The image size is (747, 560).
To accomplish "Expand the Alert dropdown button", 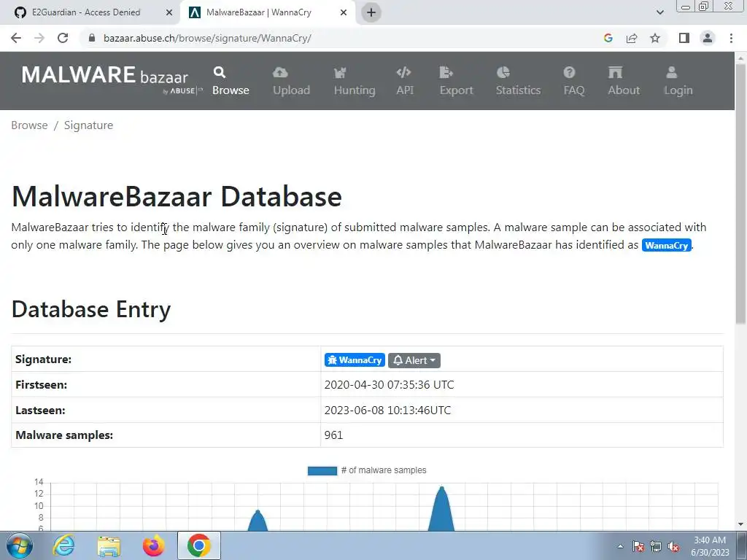I will click(414, 360).
